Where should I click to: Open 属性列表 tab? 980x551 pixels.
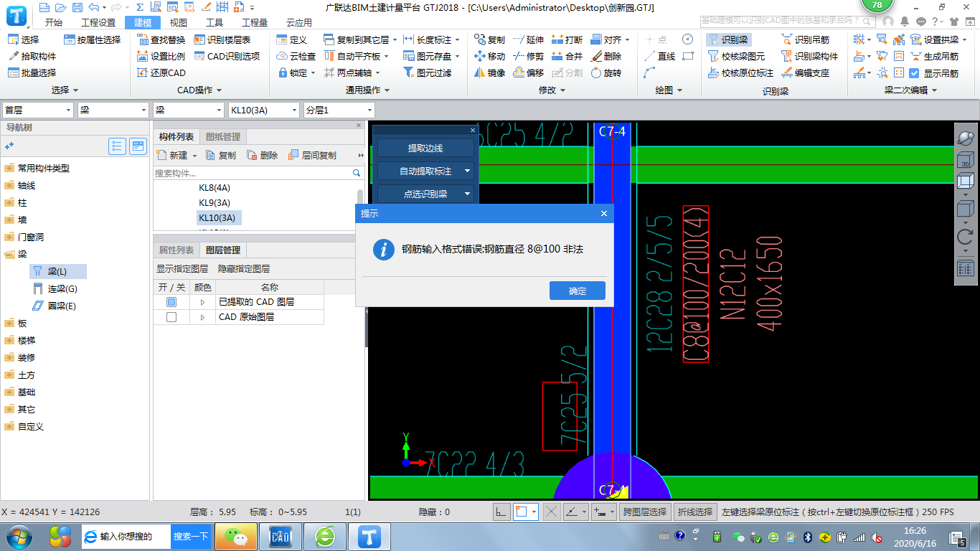click(176, 250)
